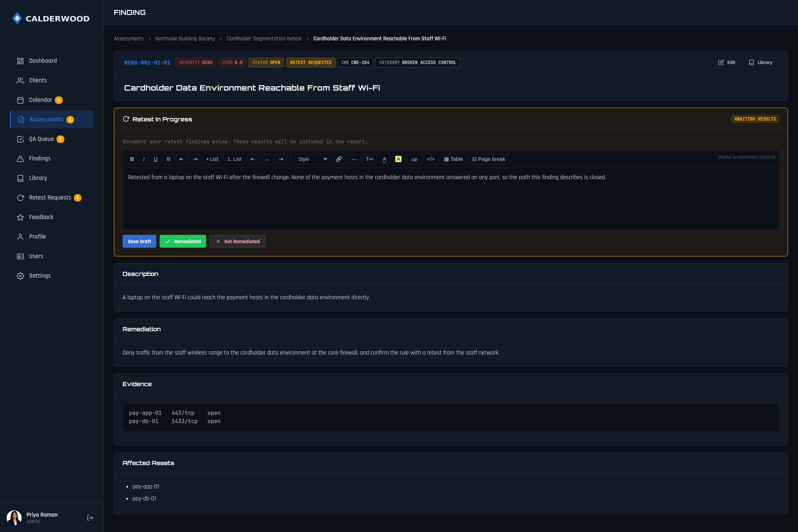This screenshot has height=532, width=798.
Task: Open the yellow highlight color button
Action: [398, 159]
